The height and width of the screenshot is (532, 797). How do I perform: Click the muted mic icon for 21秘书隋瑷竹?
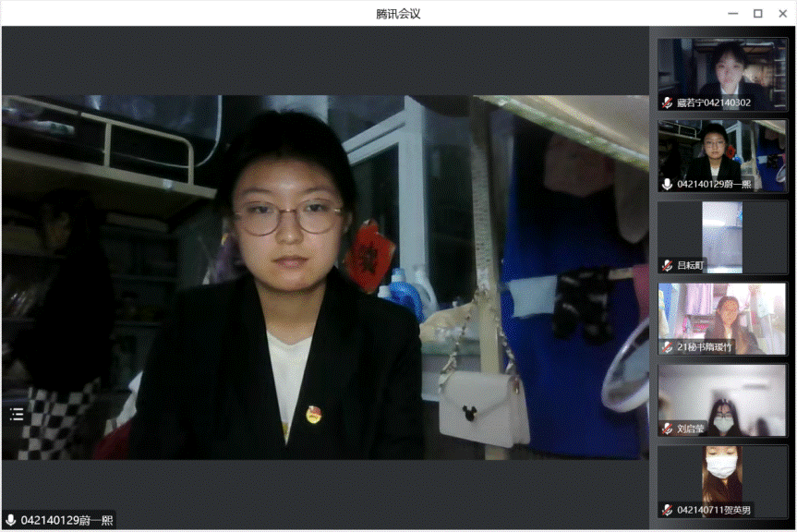click(668, 347)
